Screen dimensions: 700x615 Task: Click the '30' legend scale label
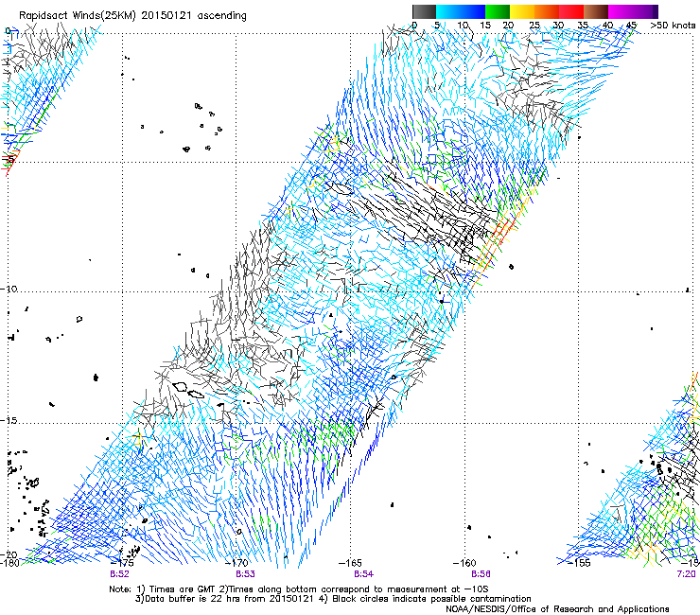[x=558, y=25]
